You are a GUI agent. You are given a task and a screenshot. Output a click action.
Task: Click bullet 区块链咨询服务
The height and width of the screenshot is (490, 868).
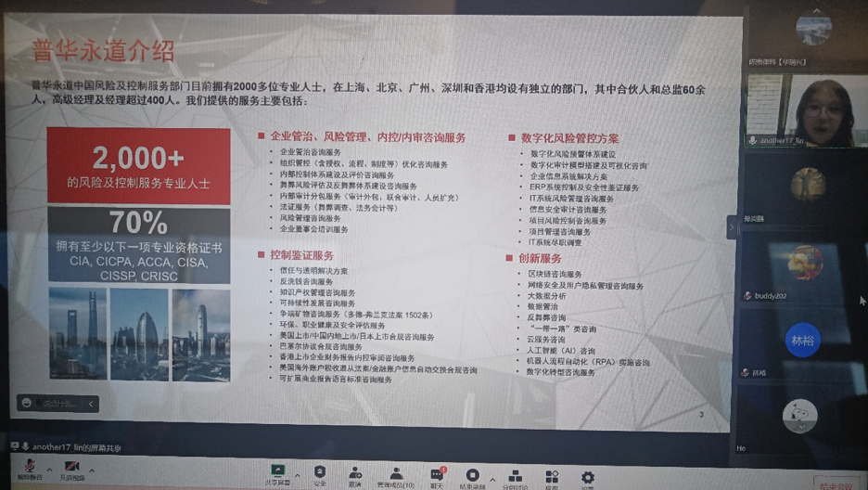(555, 274)
